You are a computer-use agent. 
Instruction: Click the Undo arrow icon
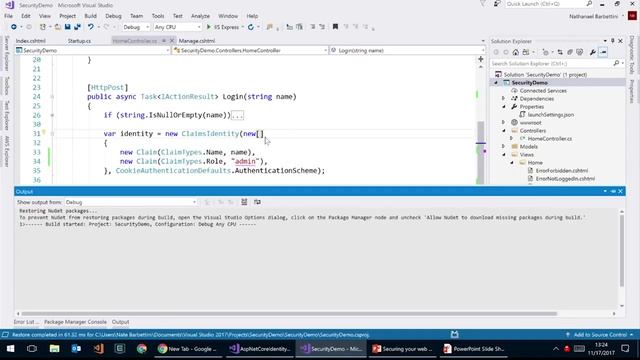91,27
